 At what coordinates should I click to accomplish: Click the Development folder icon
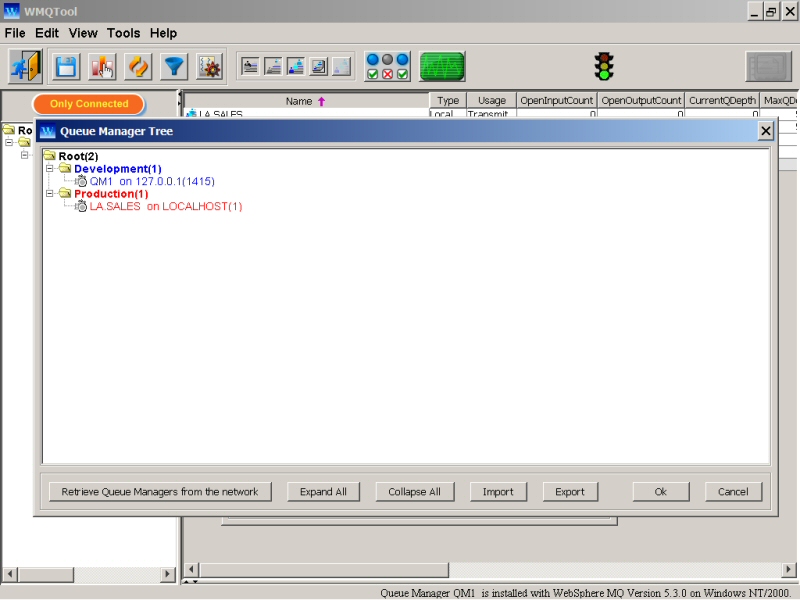[65, 168]
